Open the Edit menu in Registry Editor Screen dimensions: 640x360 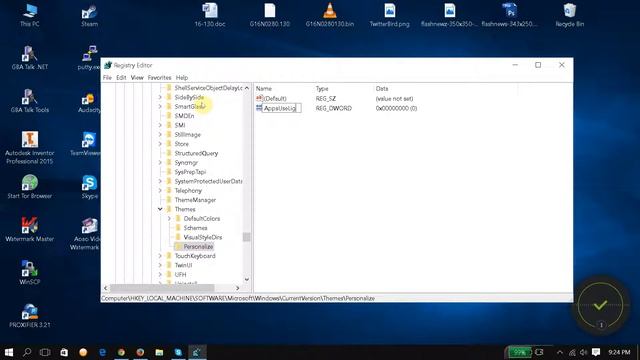121,78
